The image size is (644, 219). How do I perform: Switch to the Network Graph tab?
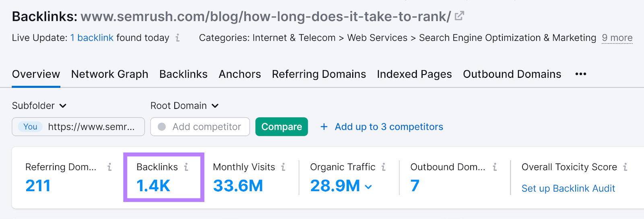coord(109,74)
